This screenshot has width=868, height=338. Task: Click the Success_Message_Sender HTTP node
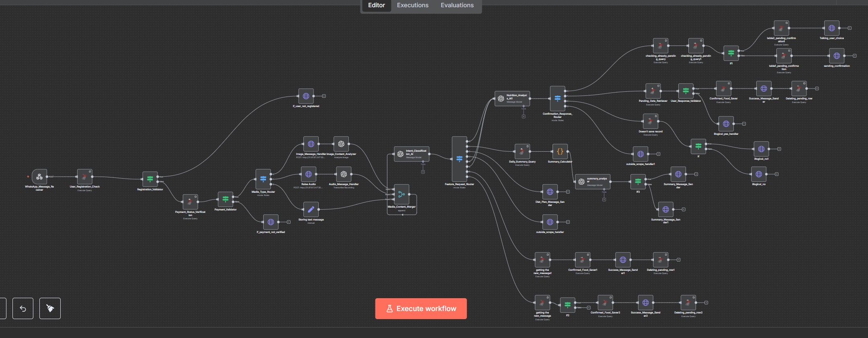click(764, 89)
